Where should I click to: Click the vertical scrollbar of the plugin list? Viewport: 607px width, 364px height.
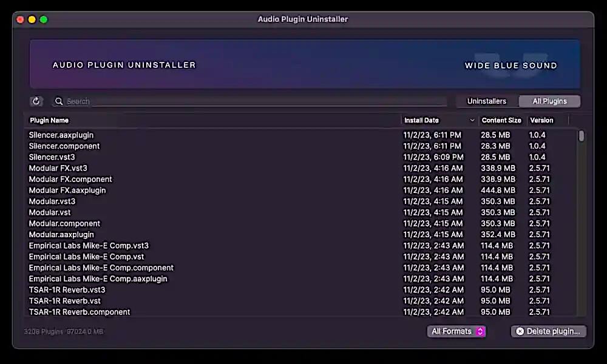pyautogui.click(x=581, y=136)
